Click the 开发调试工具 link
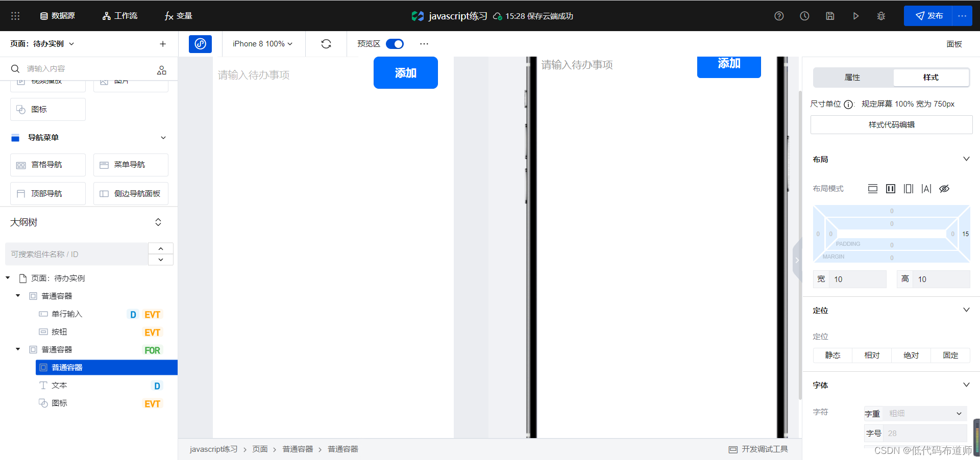980x460 pixels. pos(758,449)
